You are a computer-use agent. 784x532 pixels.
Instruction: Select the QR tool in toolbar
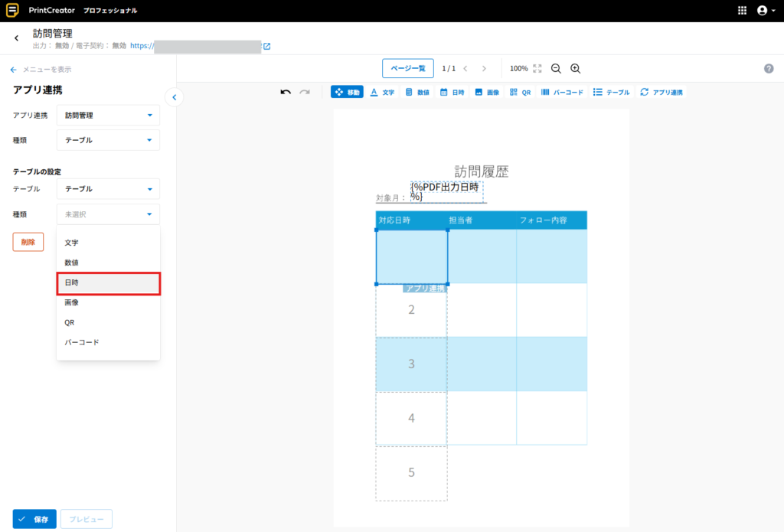[x=520, y=92]
